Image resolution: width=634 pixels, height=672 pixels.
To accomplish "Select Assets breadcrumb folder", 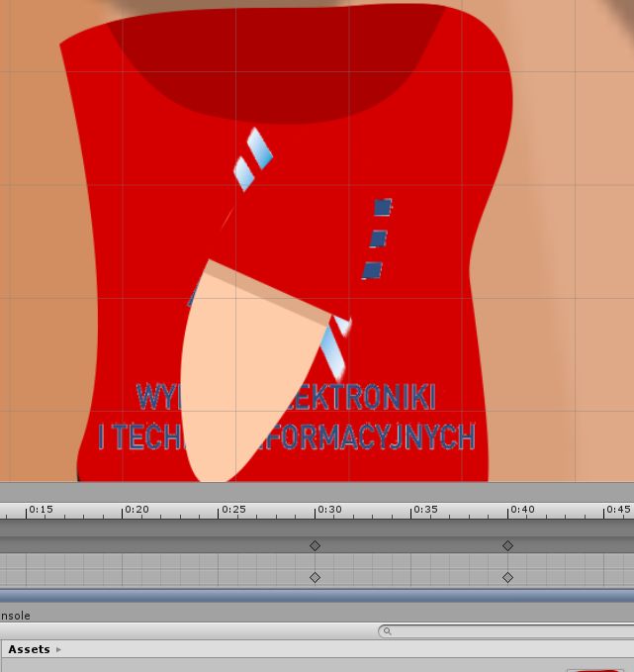I will (x=29, y=649).
